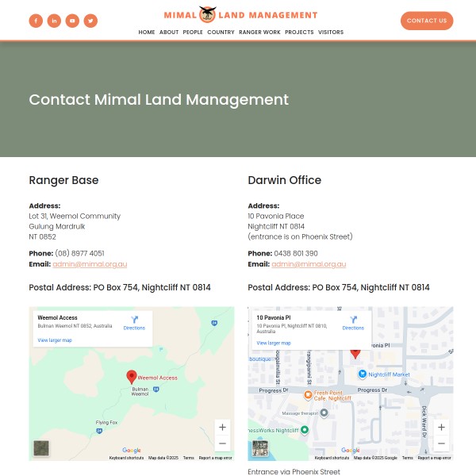Open the Twitter social icon
476x476 pixels.
click(90, 21)
